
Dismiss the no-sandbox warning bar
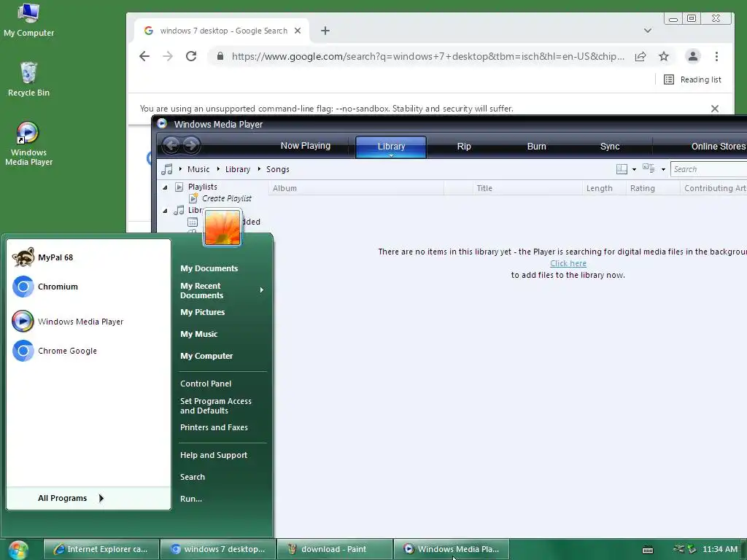coord(715,109)
